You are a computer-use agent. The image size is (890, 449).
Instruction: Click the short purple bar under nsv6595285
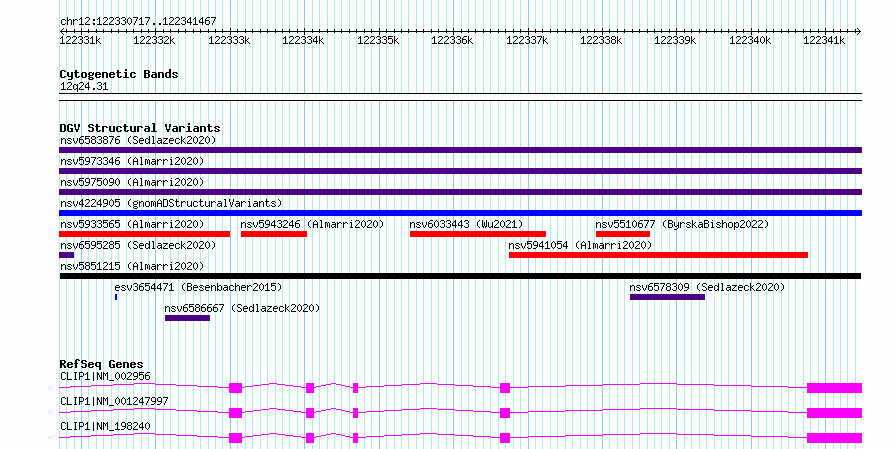click(66, 255)
